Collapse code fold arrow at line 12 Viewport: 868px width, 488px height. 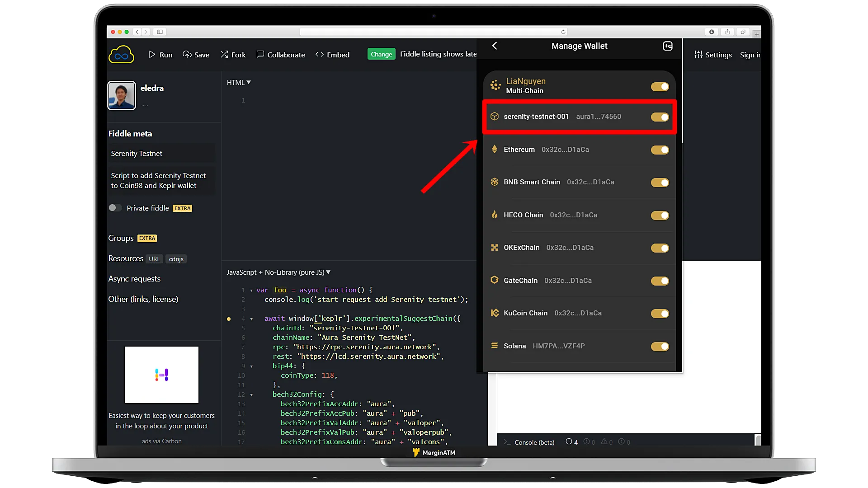pyautogui.click(x=251, y=394)
